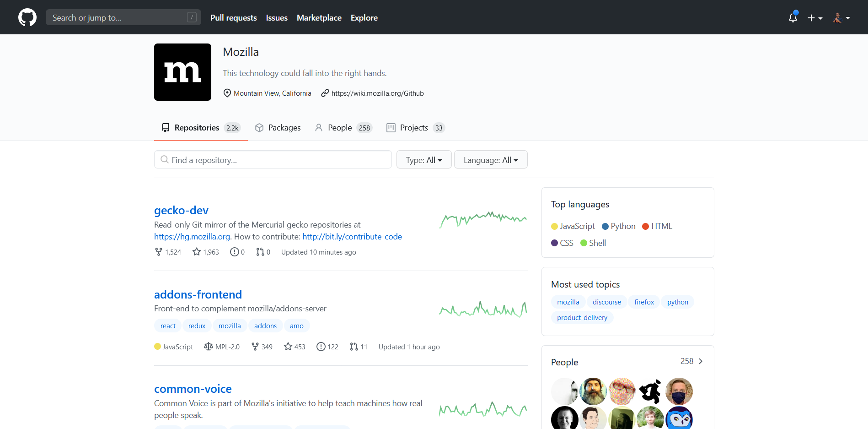Open the masked man member avatar

pos(679,391)
